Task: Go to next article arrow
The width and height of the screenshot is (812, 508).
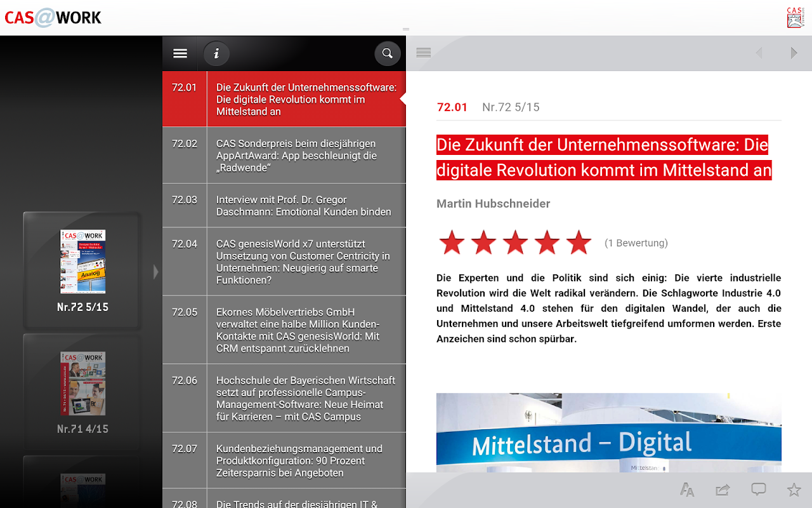Action: [794, 53]
